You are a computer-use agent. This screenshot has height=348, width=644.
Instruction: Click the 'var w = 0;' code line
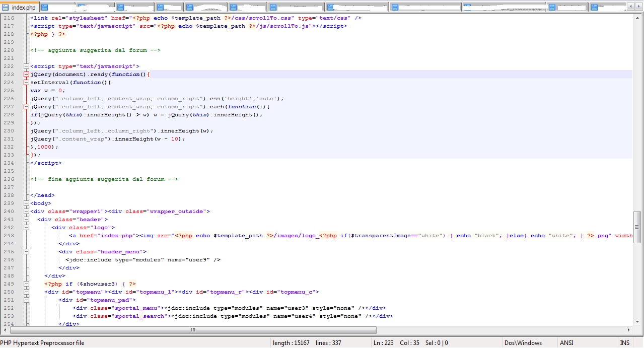pos(48,90)
